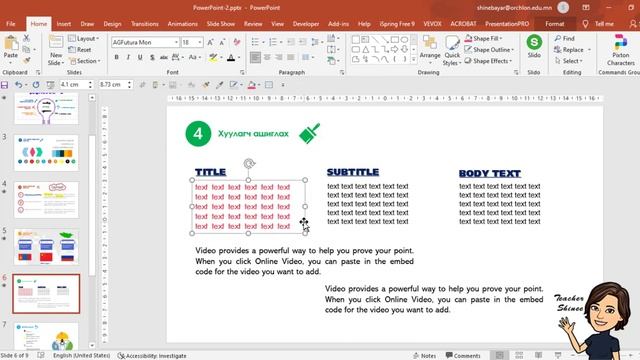Screen dimensions: 640x360
Task: Toggle align left paragraph button
Action: [255, 58]
